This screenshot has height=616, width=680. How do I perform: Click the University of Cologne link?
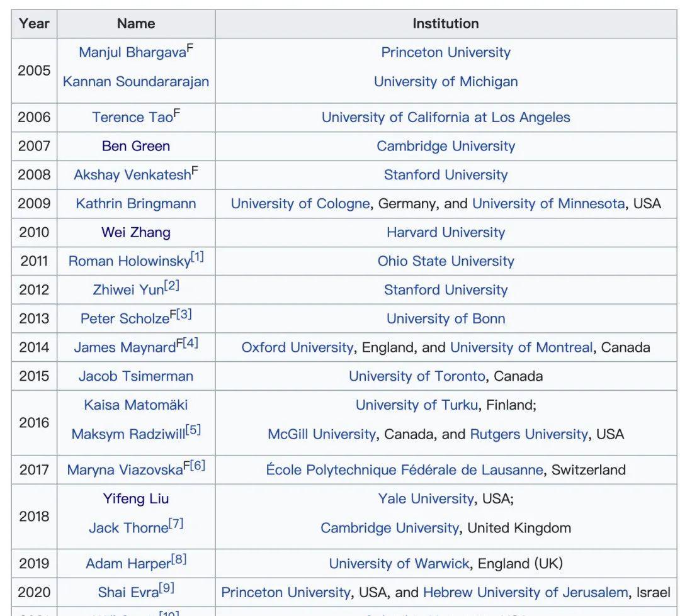click(x=300, y=204)
